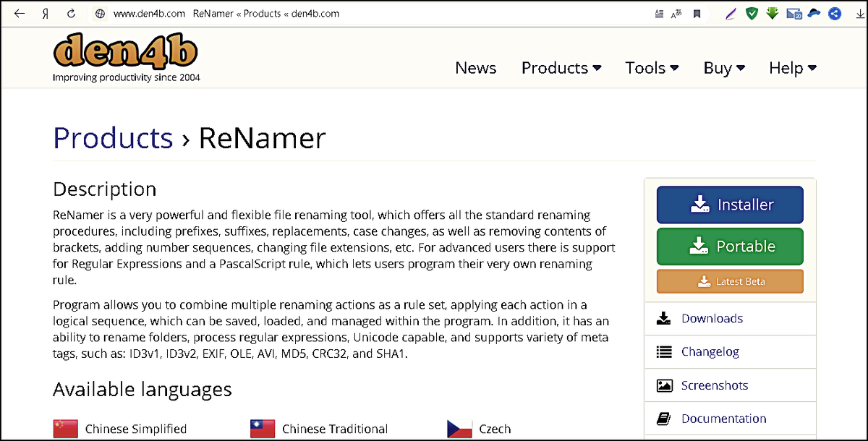The height and width of the screenshot is (441, 868).
Task: Expand the Buy menu
Action: click(x=724, y=68)
